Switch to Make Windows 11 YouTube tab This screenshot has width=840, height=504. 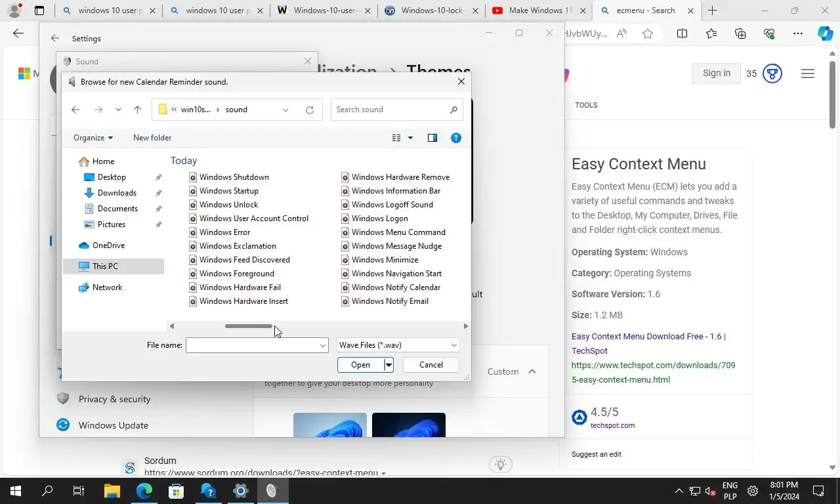(538, 10)
